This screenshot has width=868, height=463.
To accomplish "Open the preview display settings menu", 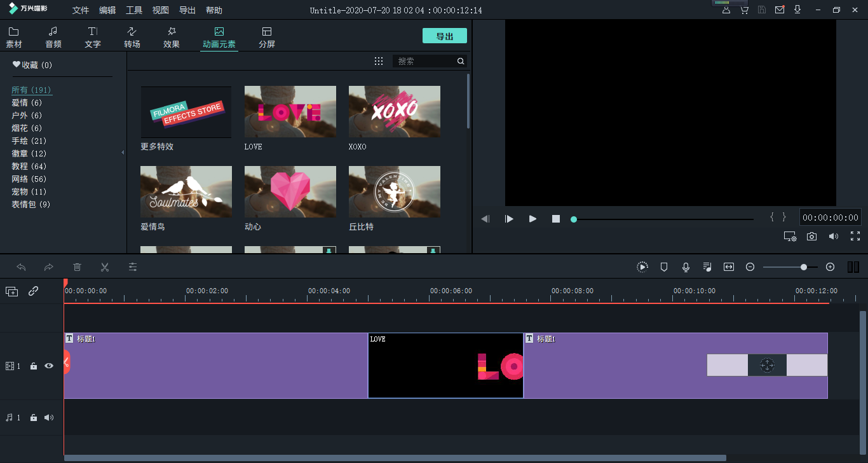I will tap(790, 237).
